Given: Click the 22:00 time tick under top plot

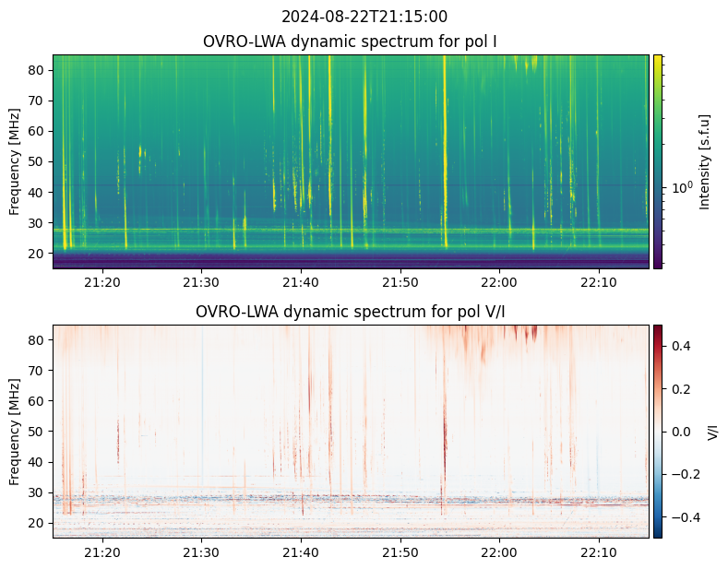Looking at the screenshot, I should [x=499, y=282].
